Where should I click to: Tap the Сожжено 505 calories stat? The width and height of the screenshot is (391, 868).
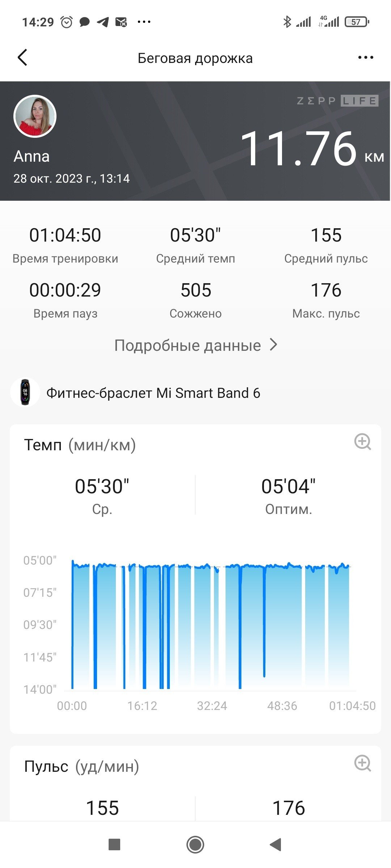tap(195, 300)
